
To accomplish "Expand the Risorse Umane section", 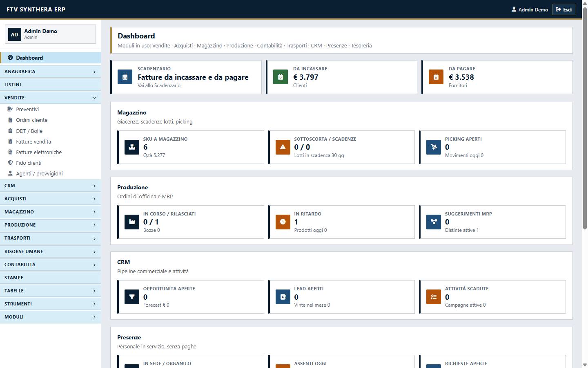I will [50, 251].
